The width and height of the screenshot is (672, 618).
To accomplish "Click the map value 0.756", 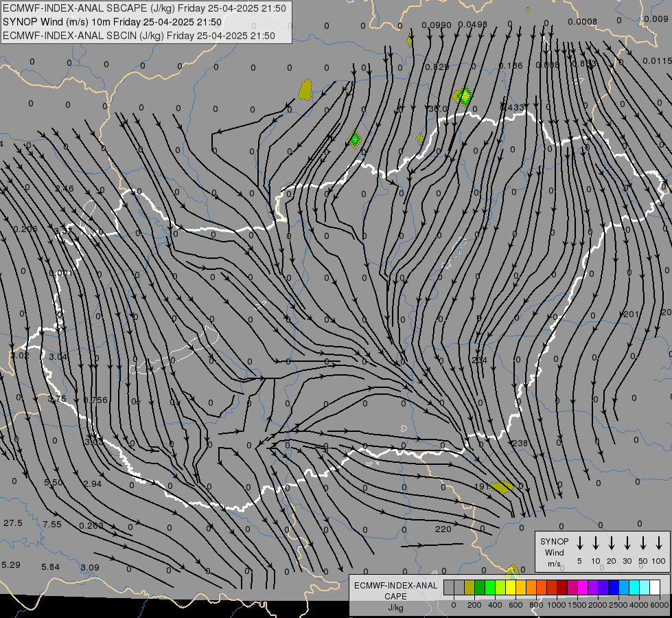I will tap(95, 400).
